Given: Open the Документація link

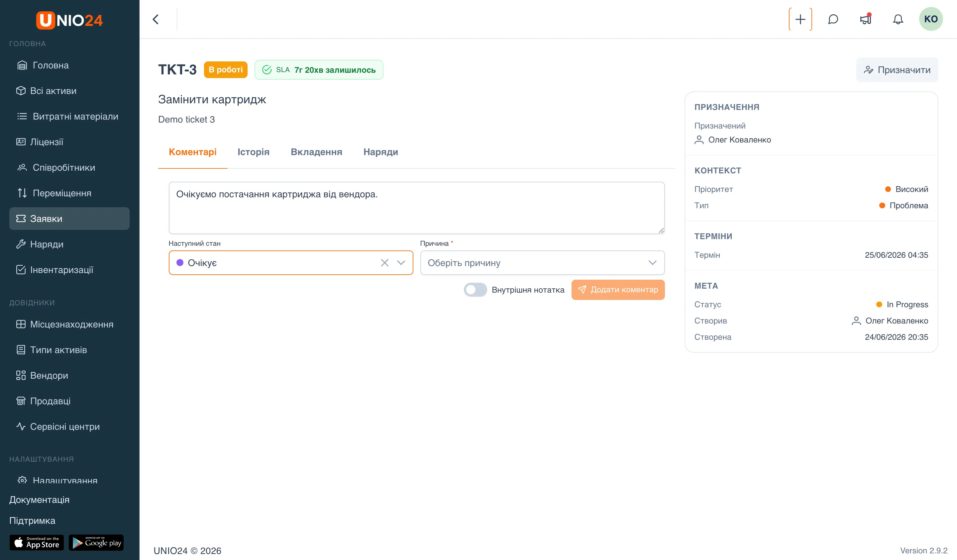Looking at the screenshot, I should click(40, 500).
